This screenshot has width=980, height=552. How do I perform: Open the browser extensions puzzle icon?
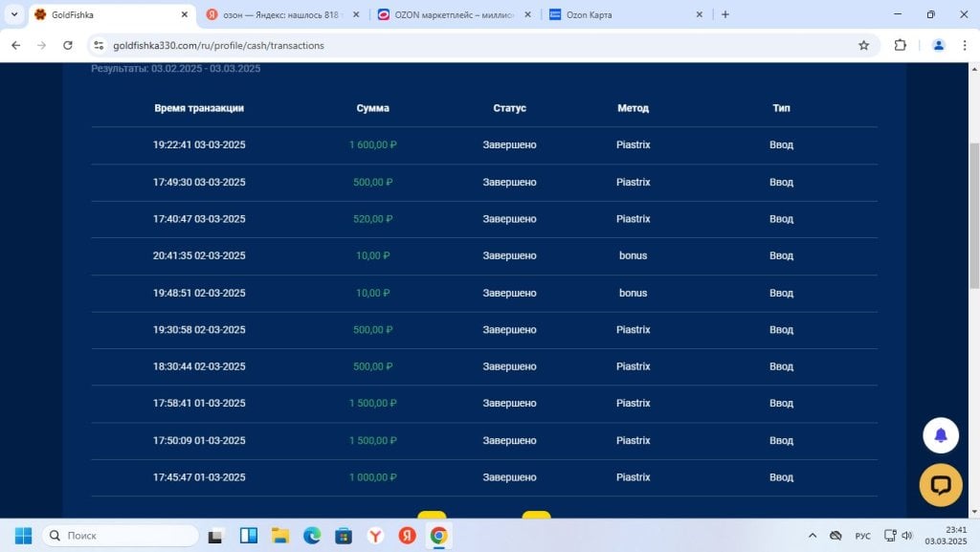click(x=900, y=45)
